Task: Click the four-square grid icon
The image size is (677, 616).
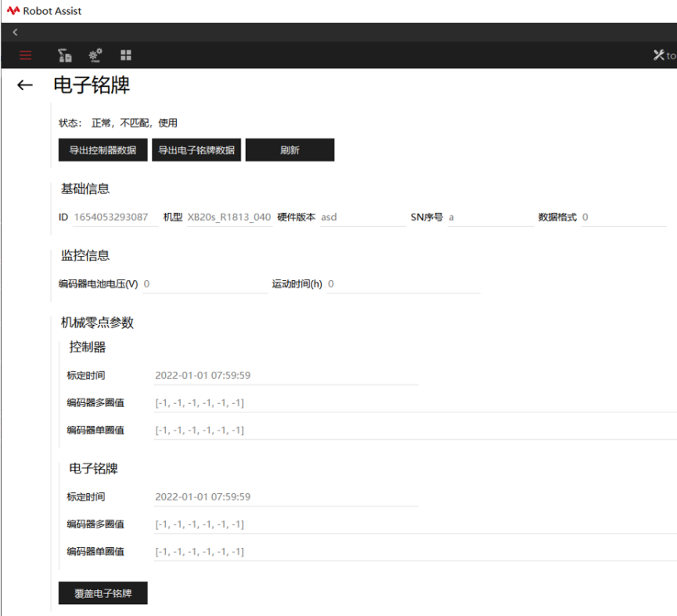Action: [126, 56]
